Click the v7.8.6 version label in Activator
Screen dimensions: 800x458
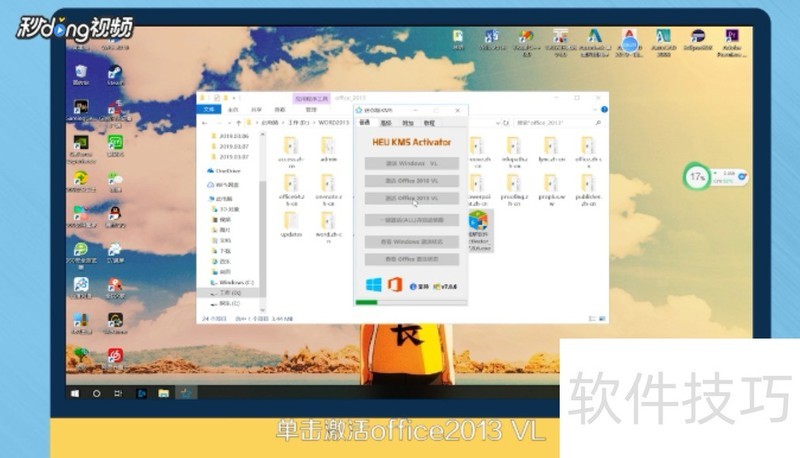click(x=449, y=287)
